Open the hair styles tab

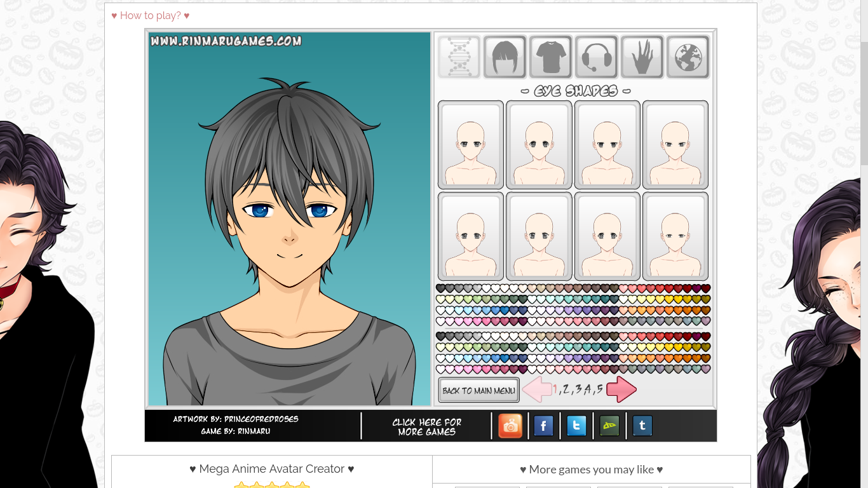point(505,57)
